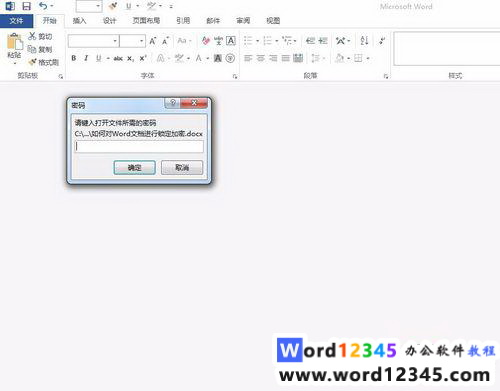500x391 pixels.
Task: Click the numbering list icon
Action: pyautogui.click(x=267, y=41)
